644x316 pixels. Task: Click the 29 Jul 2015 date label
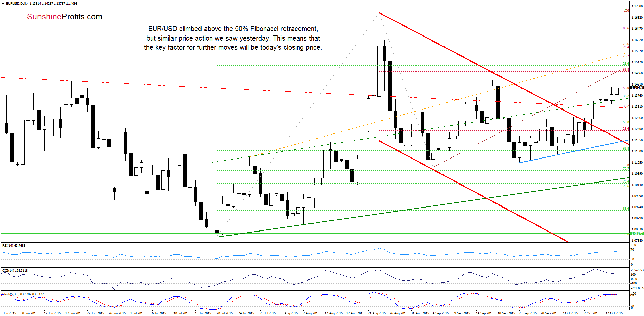tap(268, 313)
